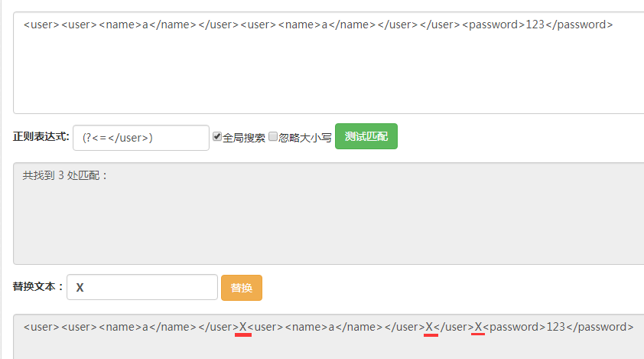
Task: Click the 共找到 3 处匹配 result message
Action: pyautogui.click(x=66, y=175)
